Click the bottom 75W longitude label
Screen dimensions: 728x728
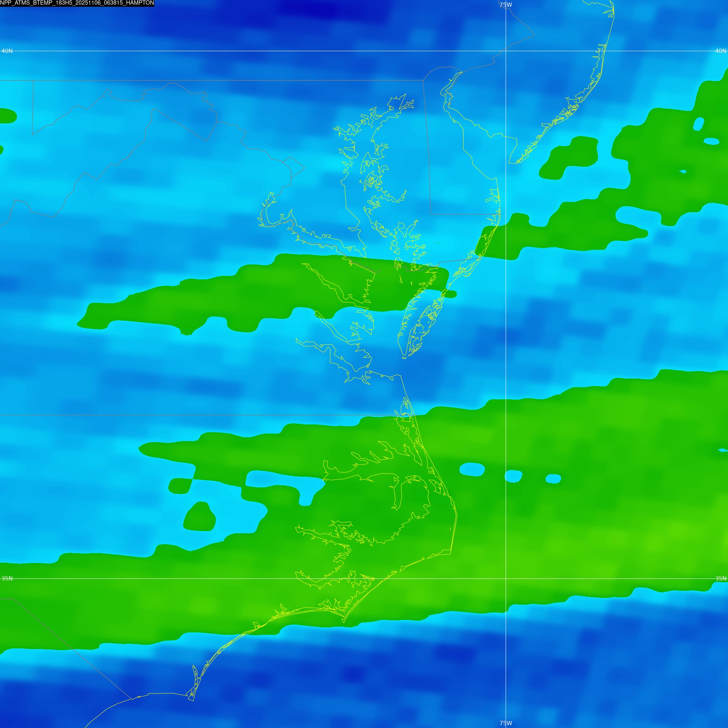pos(505,723)
